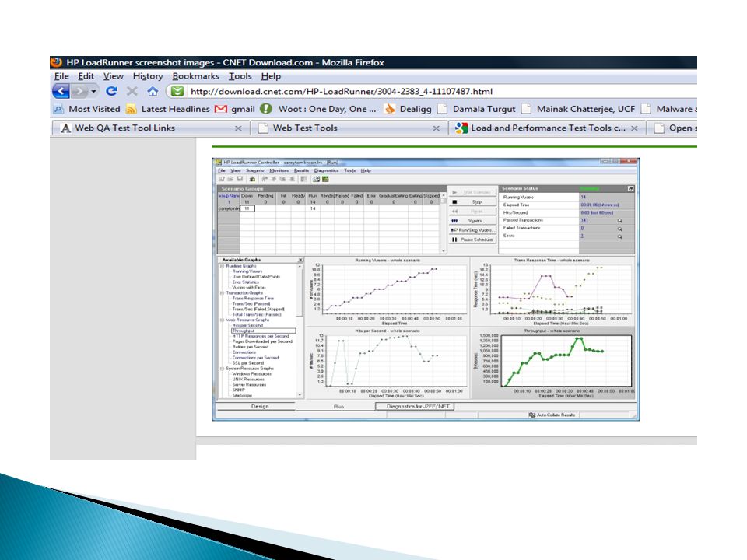Open the Firefox File menu
The width and height of the screenshot is (747, 560).
pos(61,76)
